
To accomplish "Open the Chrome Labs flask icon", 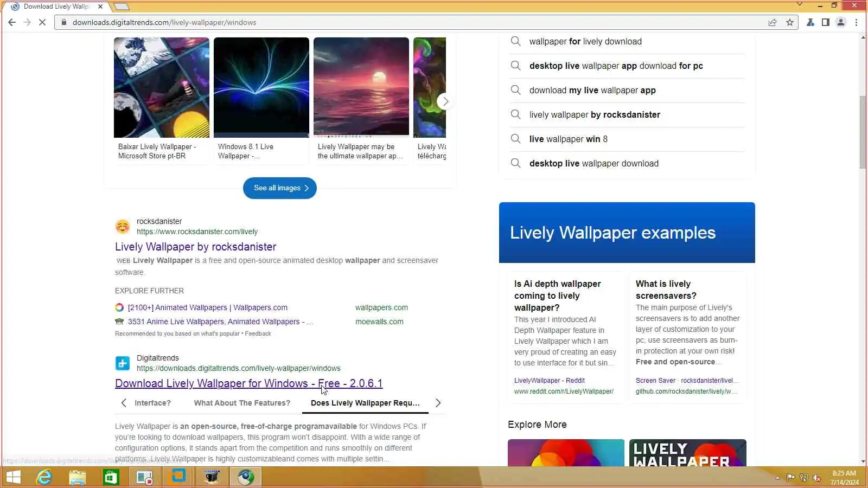I will click(810, 22).
